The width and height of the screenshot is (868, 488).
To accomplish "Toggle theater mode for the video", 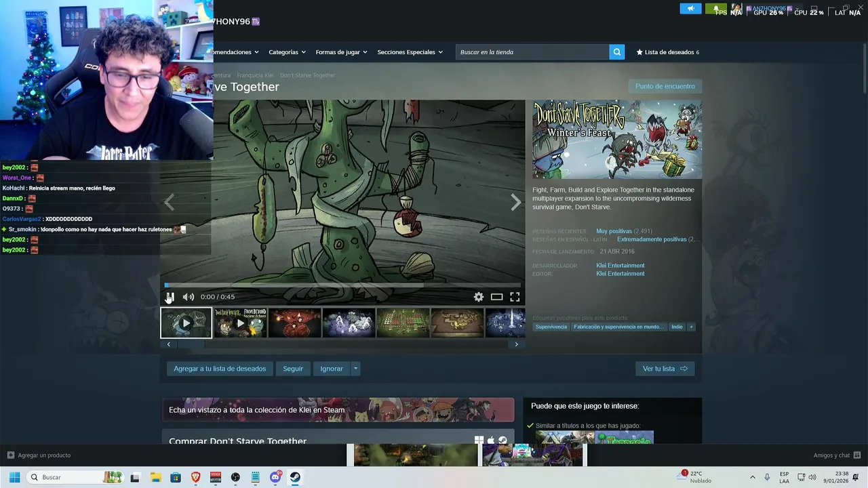I will (x=496, y=297).
